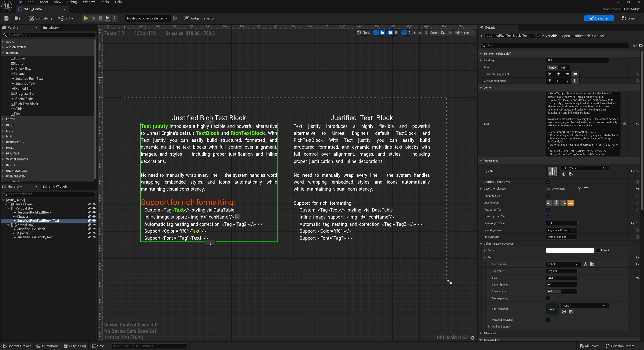The image size is (644, 350).
Task: Toggle Override Default Style checkbox
Action: click(x=548, y=182)
